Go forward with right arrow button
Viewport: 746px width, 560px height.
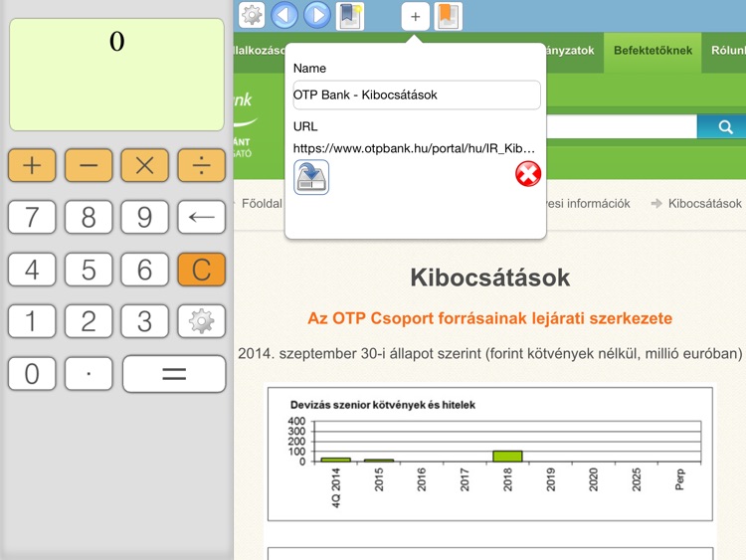tap(317, 16)
